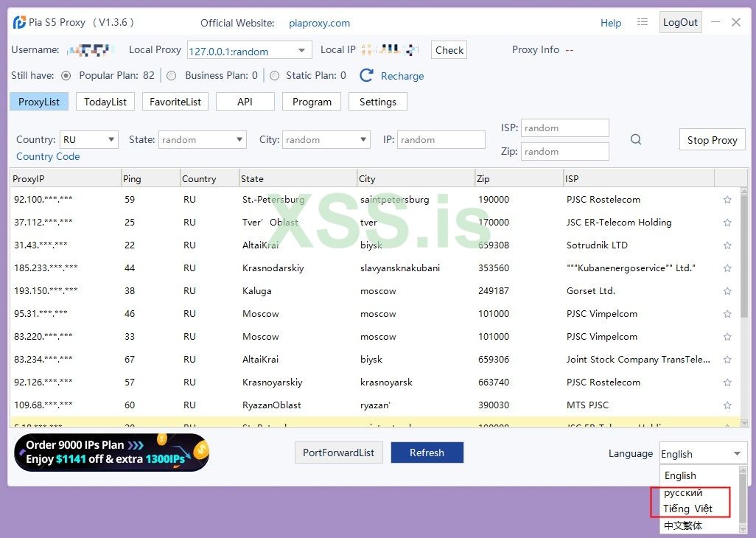The height and width of the screenshot is (538, 756).
Task: Click the search magnifier icon
Action: point(635,139)
